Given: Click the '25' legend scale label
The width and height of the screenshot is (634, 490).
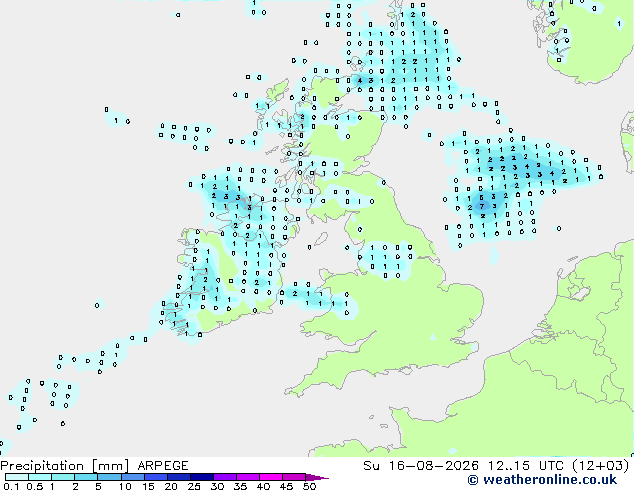Looking at the screenshot, I should (x=194, y=486).
